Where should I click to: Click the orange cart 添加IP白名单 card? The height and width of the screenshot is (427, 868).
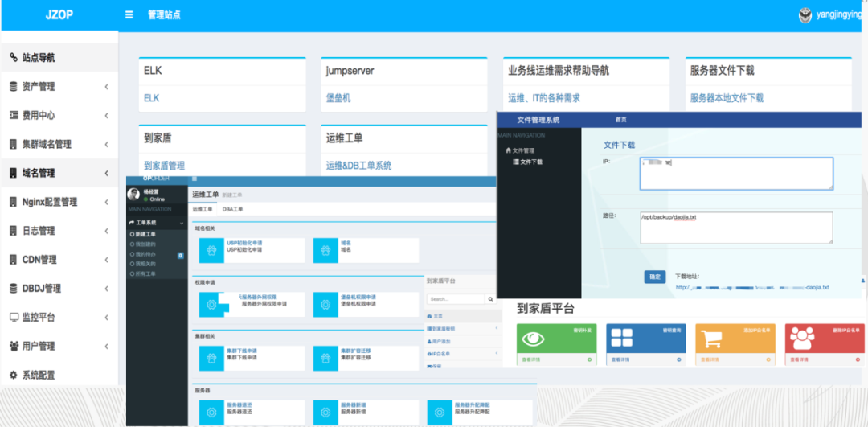coord(735,344)
